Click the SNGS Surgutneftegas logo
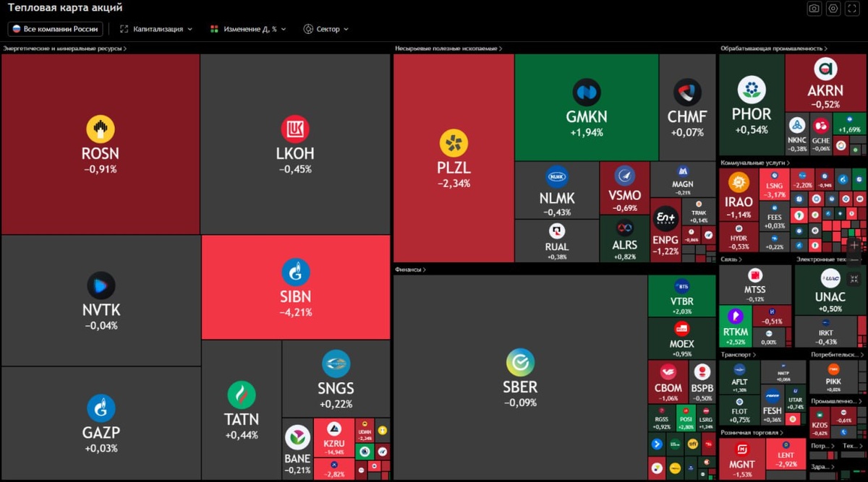 [336, 363]
